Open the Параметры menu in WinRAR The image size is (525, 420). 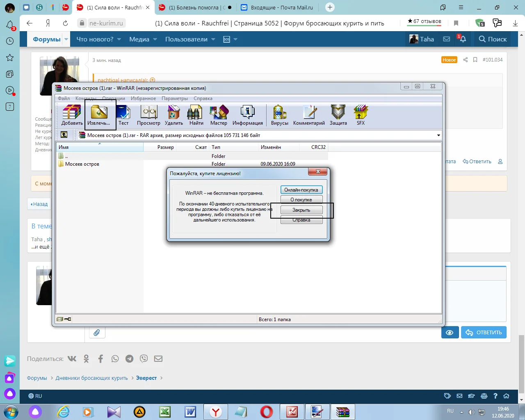tap(175, 98)
